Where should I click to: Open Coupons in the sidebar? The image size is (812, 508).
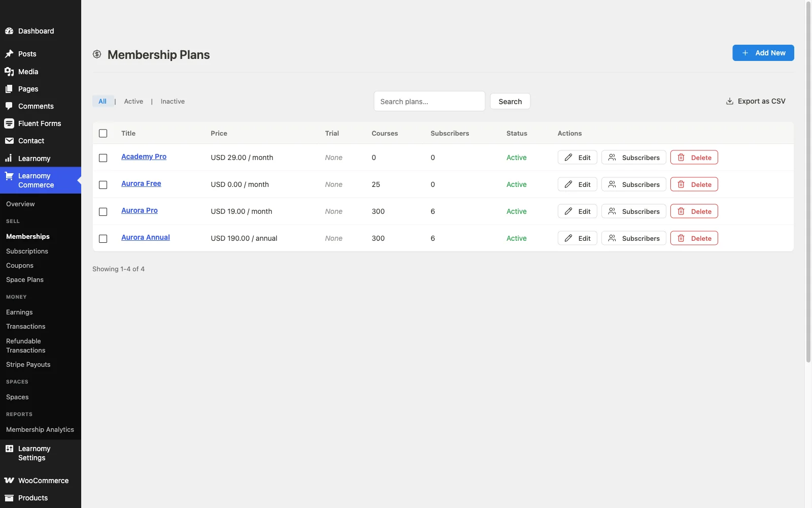tap(20, 266)
